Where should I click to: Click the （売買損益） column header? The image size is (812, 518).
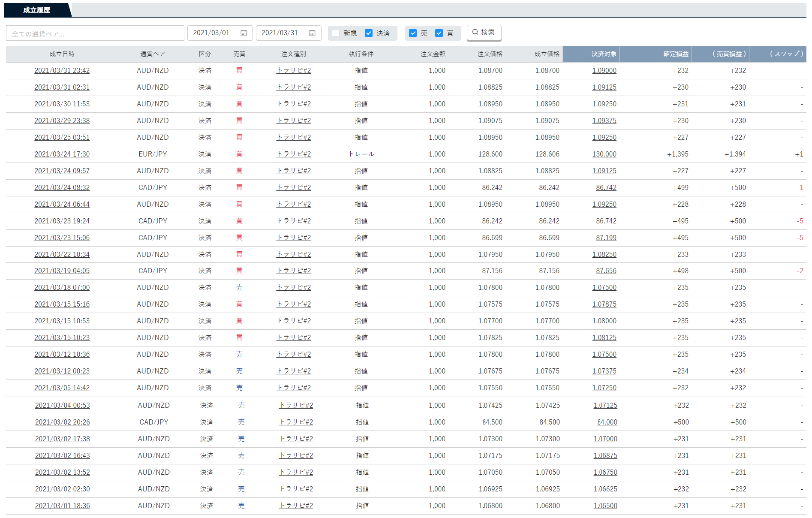tap(729, 54)
